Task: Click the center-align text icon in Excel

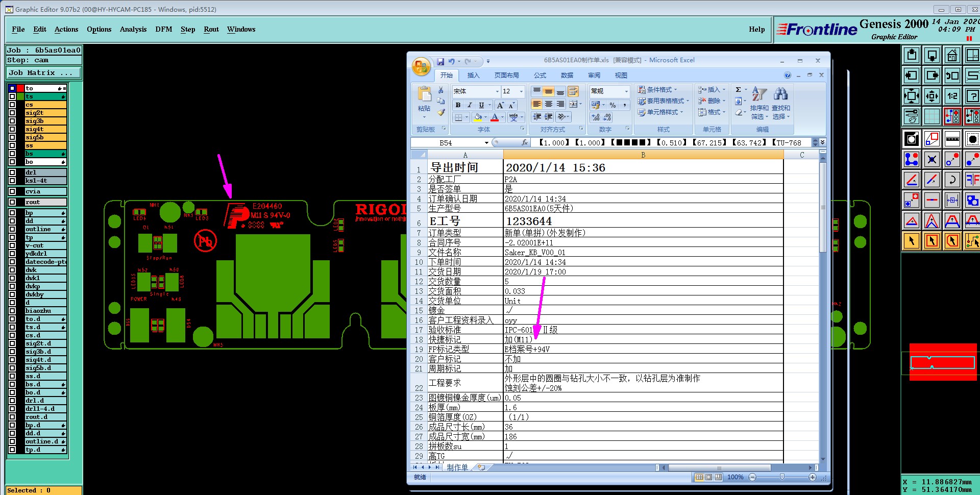Action: pos(549,104)
